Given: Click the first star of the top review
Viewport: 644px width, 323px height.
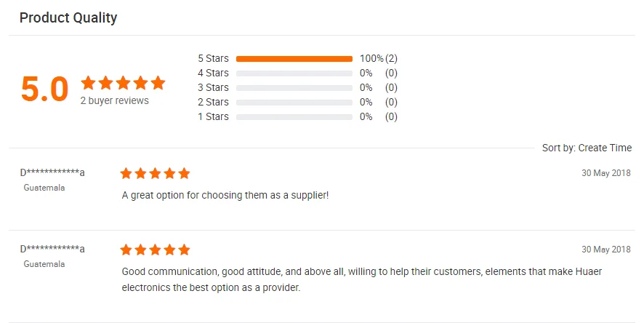Looking at the screenshot, I should click(x=126, y=173).
